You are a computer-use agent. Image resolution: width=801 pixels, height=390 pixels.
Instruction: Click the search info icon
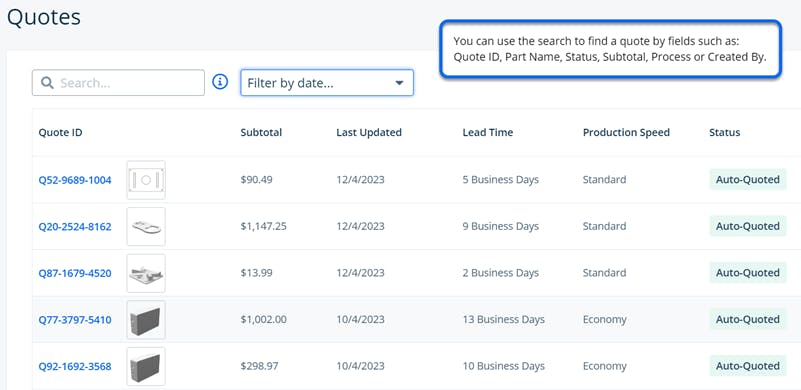(220, 82)
